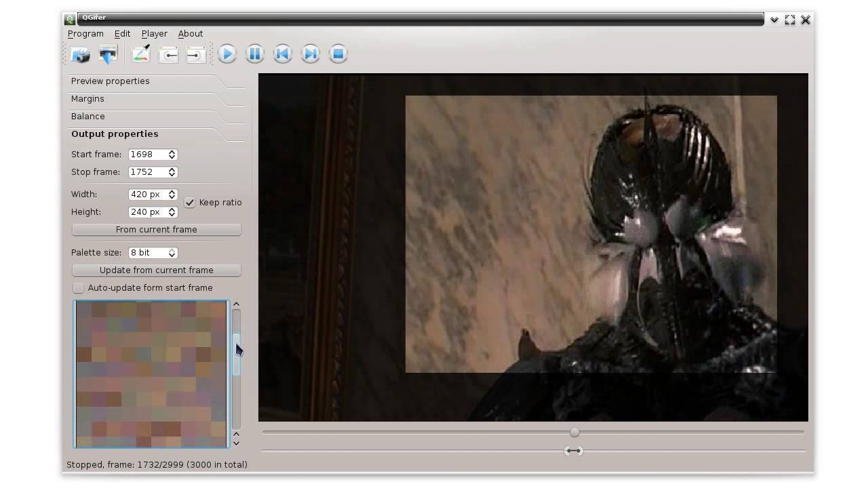Click the palette eyedropper toolbar icon

click(140, 54)
